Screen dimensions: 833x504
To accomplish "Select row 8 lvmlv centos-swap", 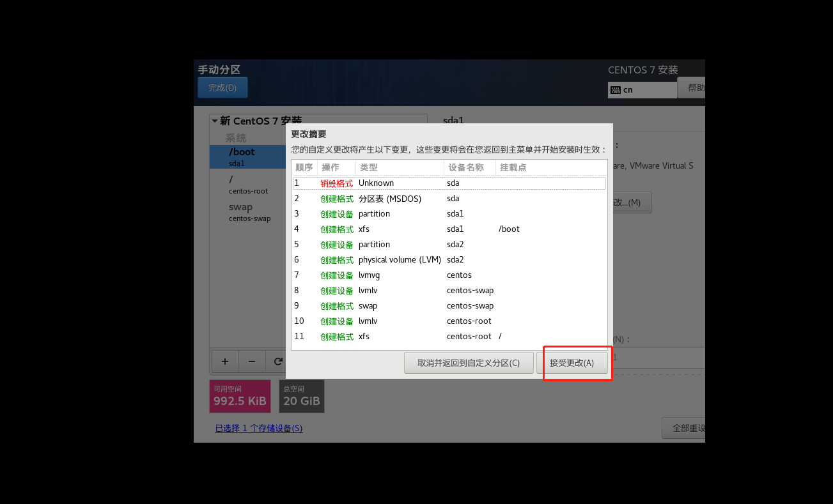I will [x=449, y=291].
